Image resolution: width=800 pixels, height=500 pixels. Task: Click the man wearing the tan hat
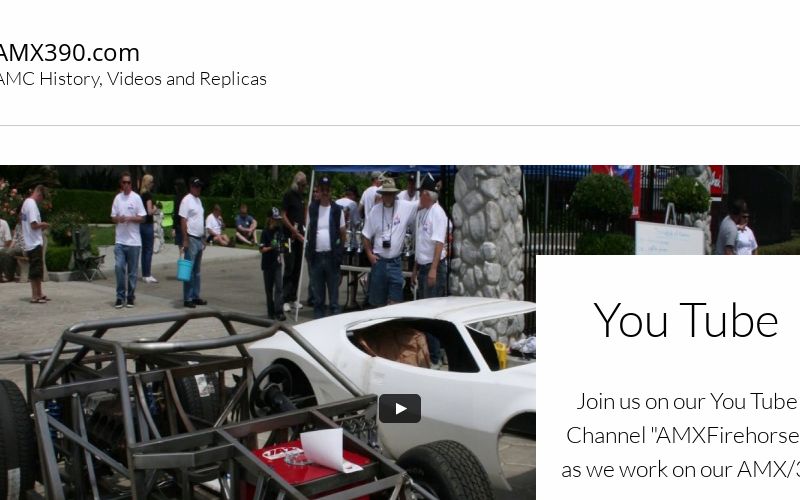click(387, 242)
